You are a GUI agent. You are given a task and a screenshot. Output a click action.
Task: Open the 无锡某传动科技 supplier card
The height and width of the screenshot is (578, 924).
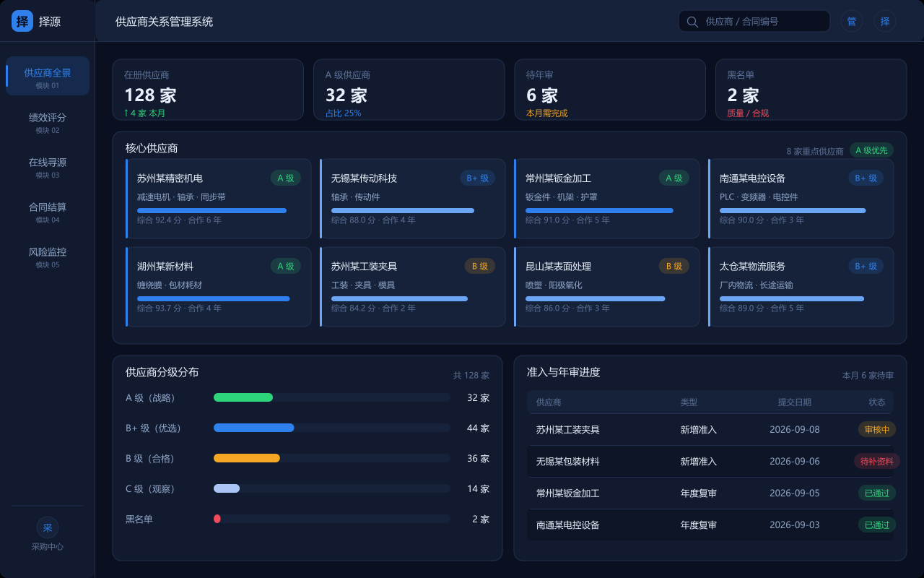click(x=413, y=199)
